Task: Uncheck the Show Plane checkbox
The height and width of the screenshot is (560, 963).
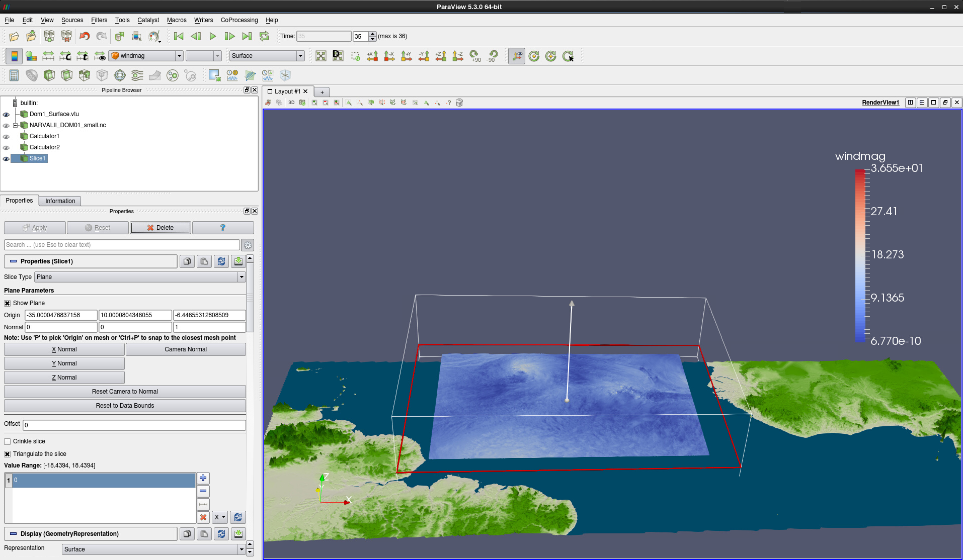Action: click(x=8, y=303)
